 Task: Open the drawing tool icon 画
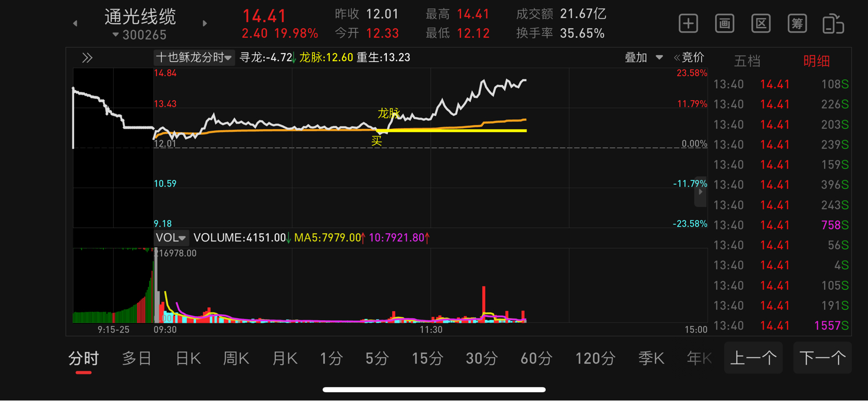[725, 23]
